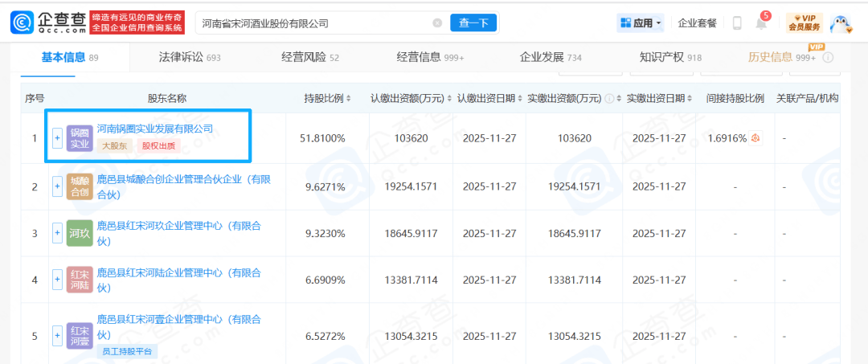Switch to 历史信息 tab
868x364 pixels.
[x=782, y=57]
